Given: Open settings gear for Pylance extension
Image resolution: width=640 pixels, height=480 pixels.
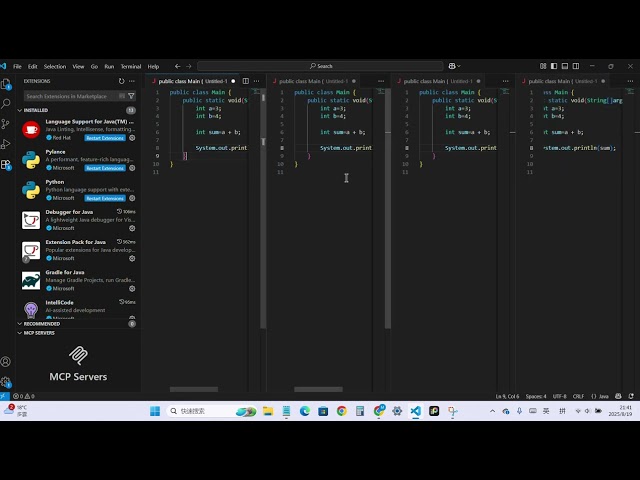Looking at the screenshot, I should (132, 168).
